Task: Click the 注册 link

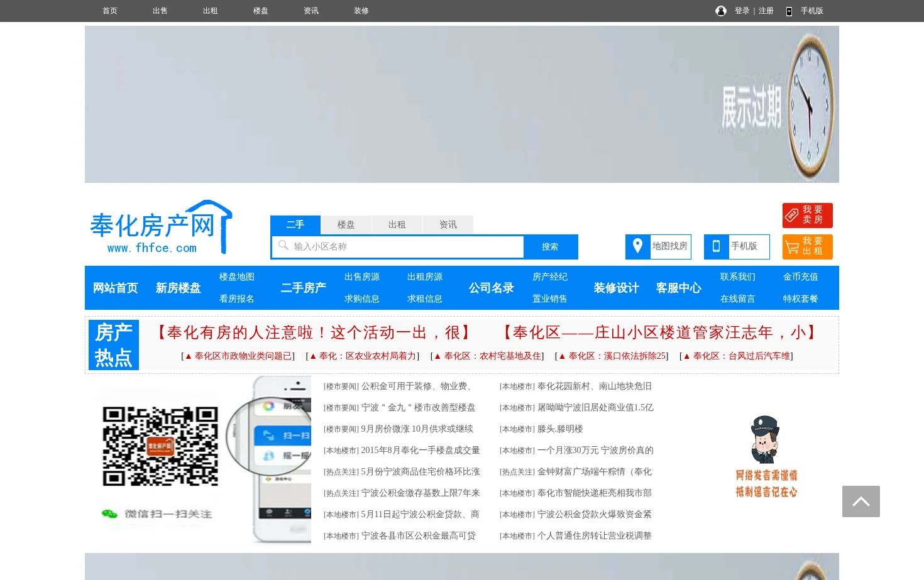Action: (x=766, y=11)
